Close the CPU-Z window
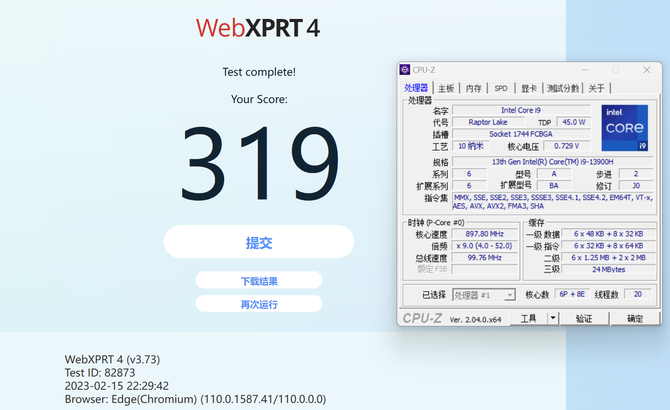The width and height of the screenshot is (670, 410). tap(646, 70)
